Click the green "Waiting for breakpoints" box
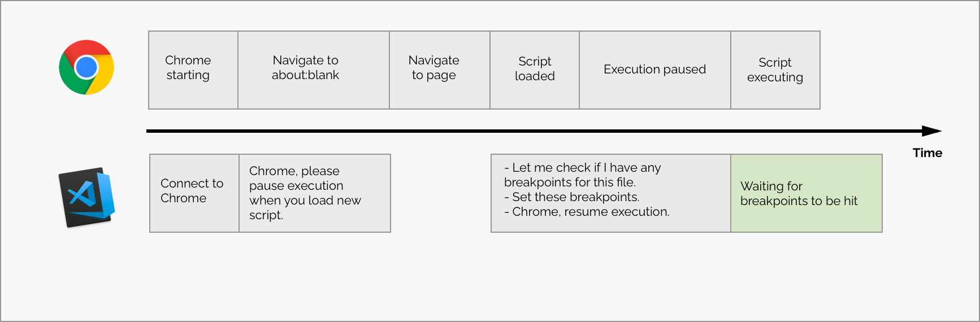 tap(806, 193)
